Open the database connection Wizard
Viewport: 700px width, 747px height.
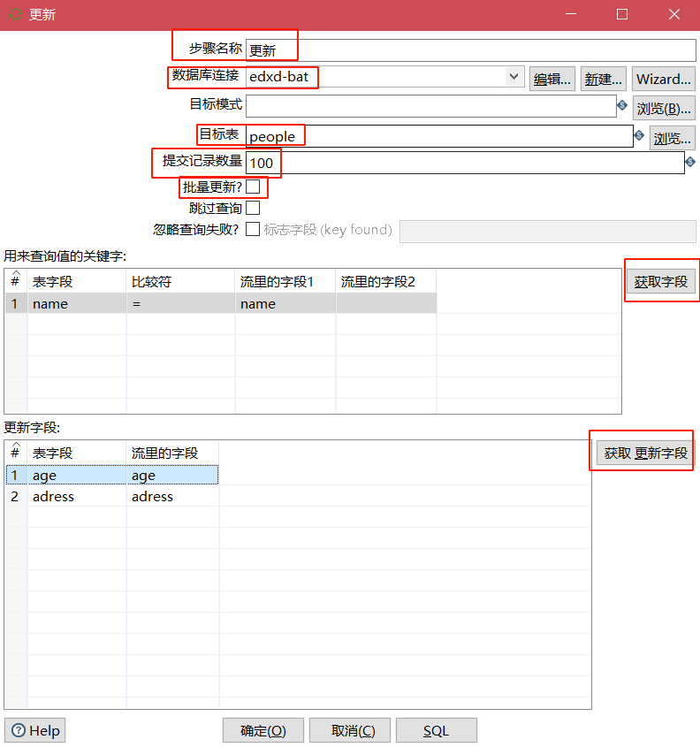(663, 79)
